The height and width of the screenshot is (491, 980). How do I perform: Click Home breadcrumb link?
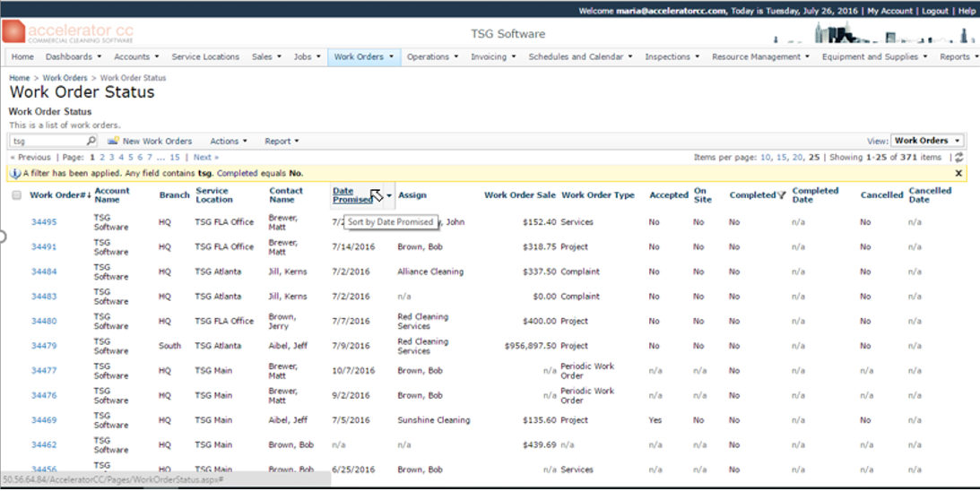20,78
